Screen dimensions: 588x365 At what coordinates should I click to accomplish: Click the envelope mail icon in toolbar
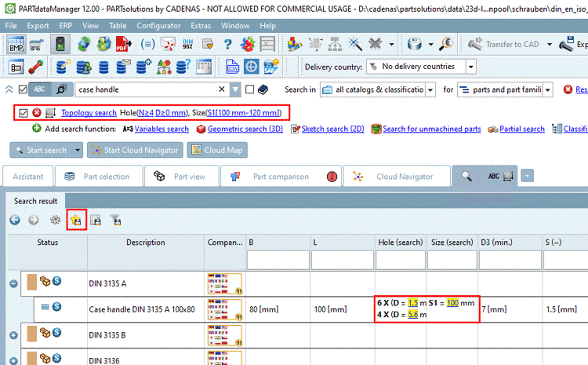click(168, 44)
